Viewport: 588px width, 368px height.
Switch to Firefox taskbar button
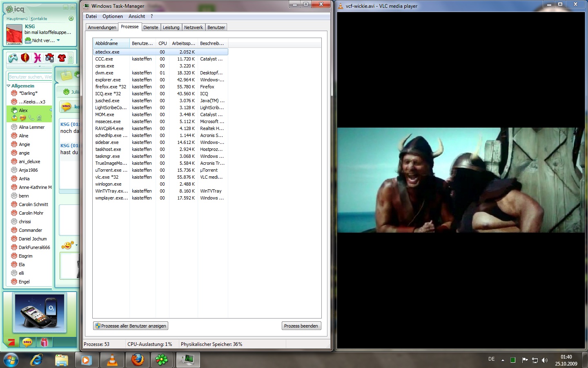coord(137,360)
